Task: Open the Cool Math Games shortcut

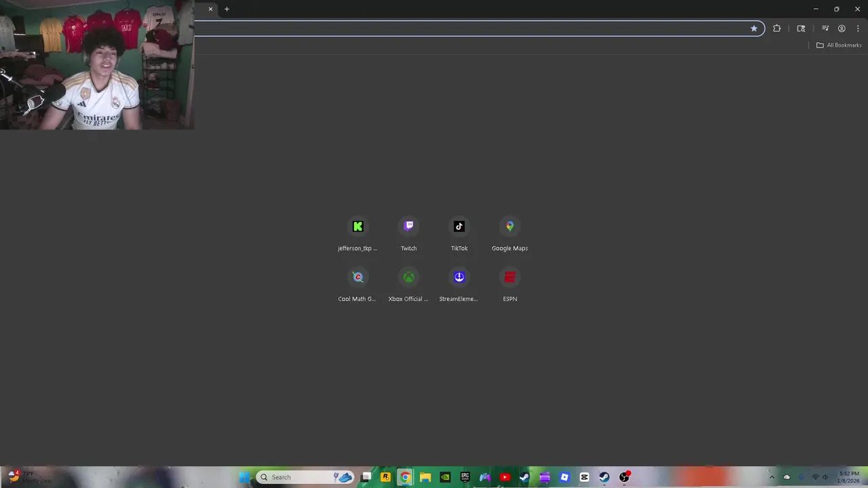Action: (x=358, y=285)
